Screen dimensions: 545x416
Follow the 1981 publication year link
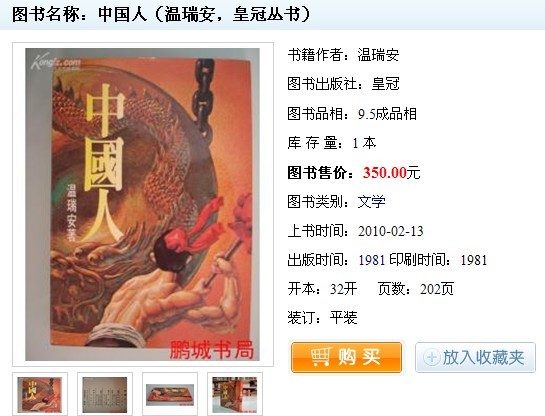coord(372,260)
